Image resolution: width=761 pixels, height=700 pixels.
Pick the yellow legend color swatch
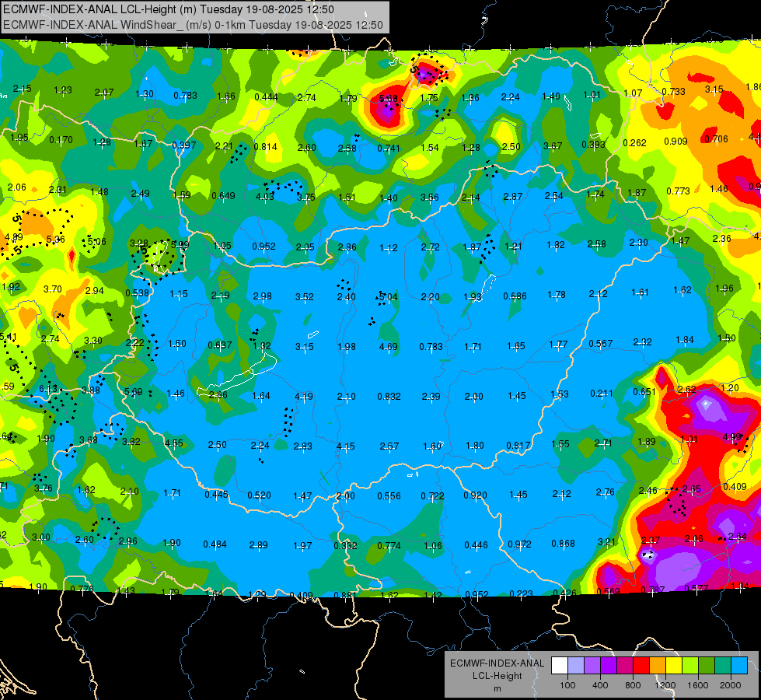(674, 666)
